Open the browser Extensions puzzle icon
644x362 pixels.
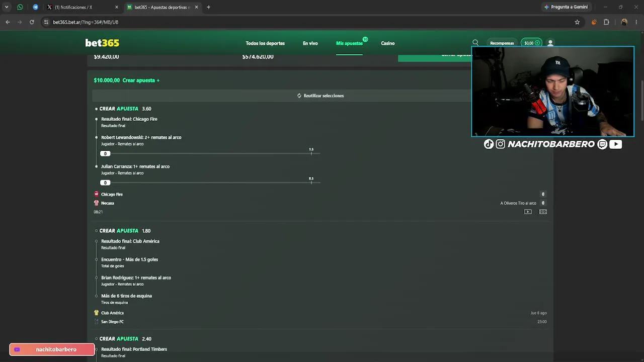(606, 22)
